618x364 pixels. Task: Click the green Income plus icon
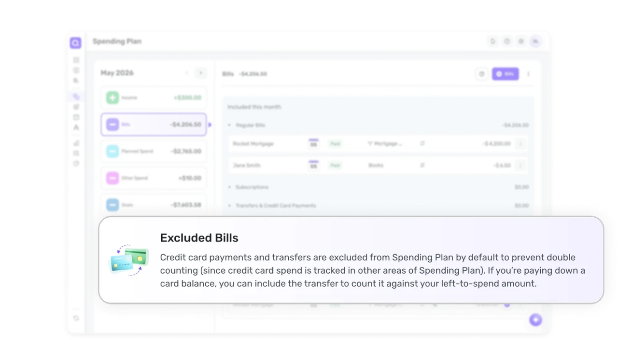pyautogui.click(x=112, y=98)
